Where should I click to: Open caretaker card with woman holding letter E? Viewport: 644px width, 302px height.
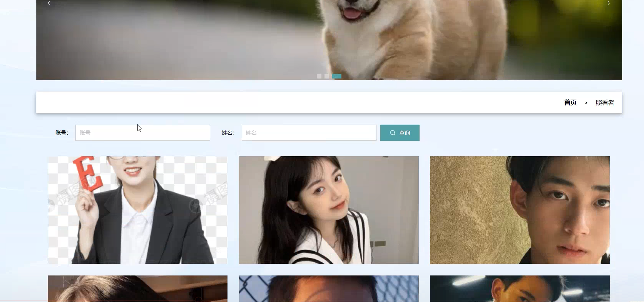click(137, 210)
